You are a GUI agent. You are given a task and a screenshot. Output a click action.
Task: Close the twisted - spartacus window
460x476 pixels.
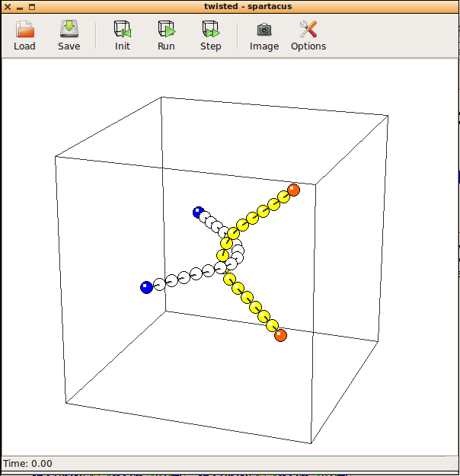[8, 6]
